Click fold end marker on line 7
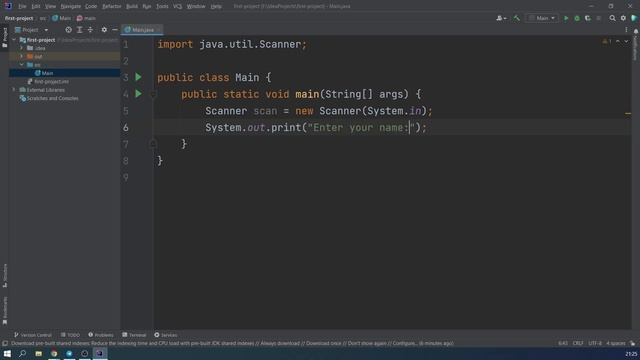The image size is (640, 360). pyautogui.click(x=153, y=144)
